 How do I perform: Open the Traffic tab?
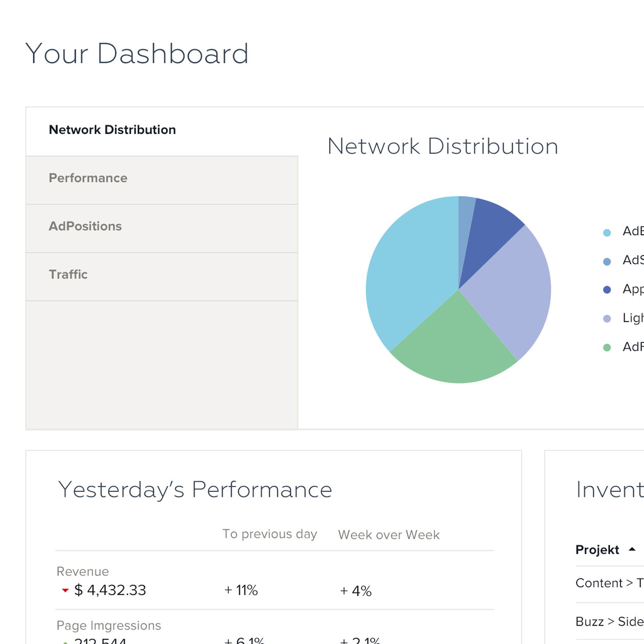(162, 277)
